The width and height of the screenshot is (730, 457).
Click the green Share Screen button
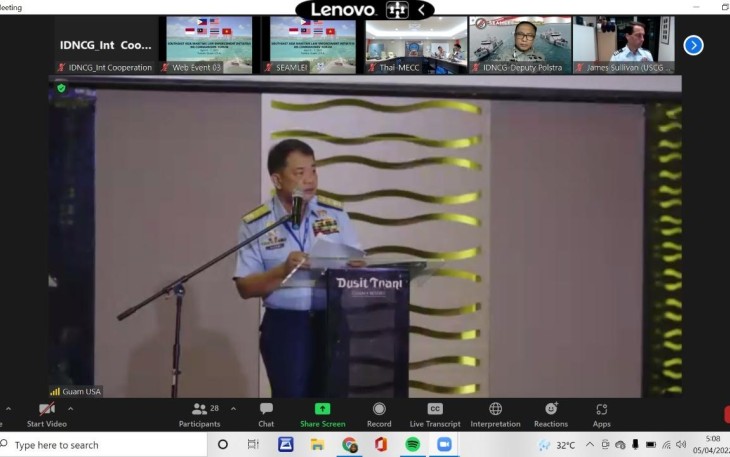pos(323,415)
